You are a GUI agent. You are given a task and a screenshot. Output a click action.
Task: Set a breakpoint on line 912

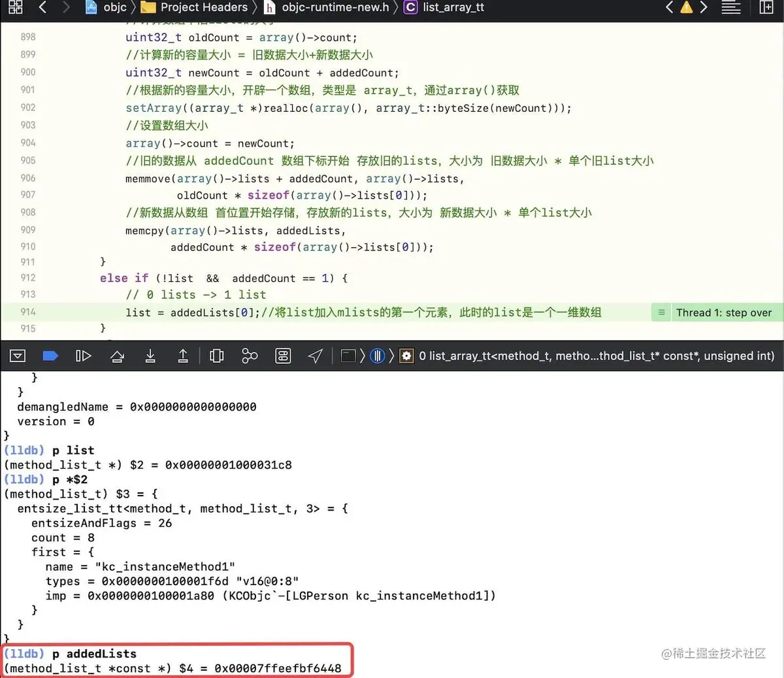pyautogui.click(x=28, y=278)
